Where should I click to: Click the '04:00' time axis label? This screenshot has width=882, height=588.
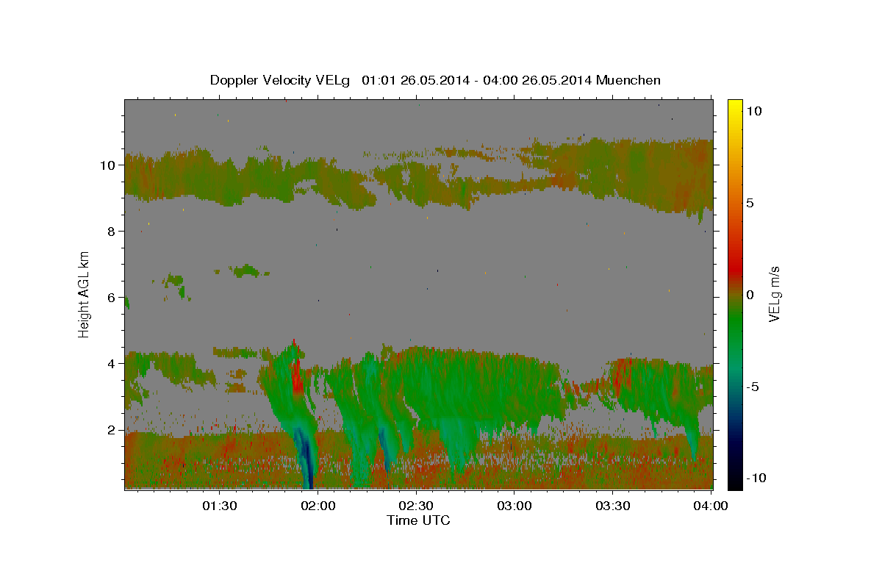click(x=711, y=506)
